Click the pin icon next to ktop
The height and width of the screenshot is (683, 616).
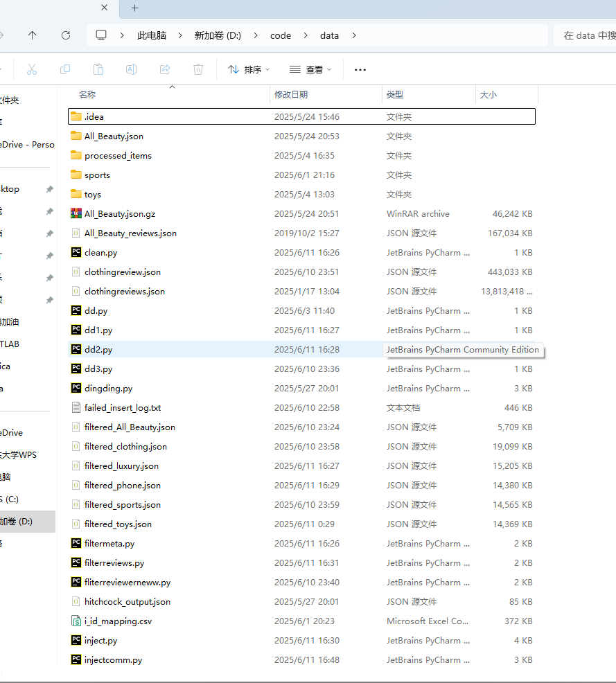tap(50, 189)
